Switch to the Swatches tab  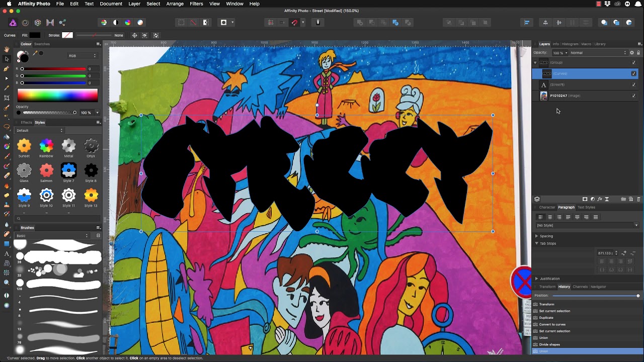click(42, 44)
